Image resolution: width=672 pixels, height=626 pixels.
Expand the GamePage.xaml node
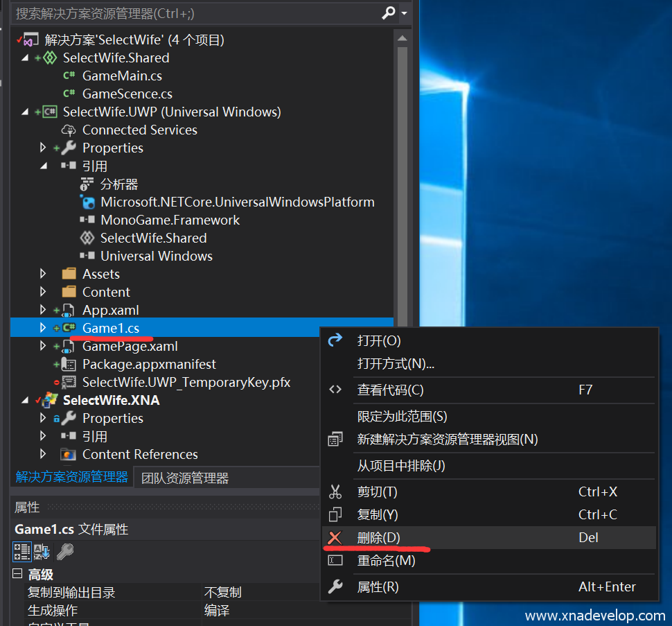(x=43, y=347)
